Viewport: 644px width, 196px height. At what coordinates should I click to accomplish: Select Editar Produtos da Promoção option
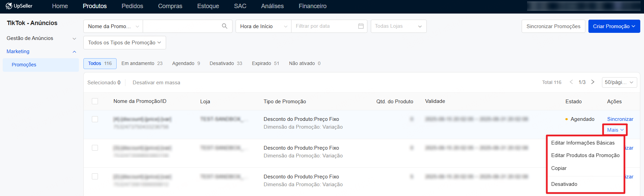coord(585,155)
